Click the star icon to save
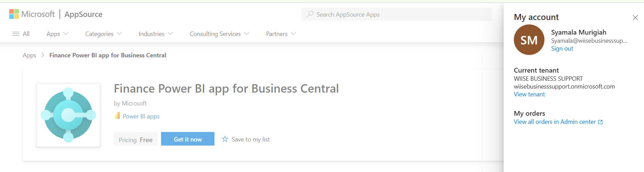Screen dimensions: 644x172 225,139
